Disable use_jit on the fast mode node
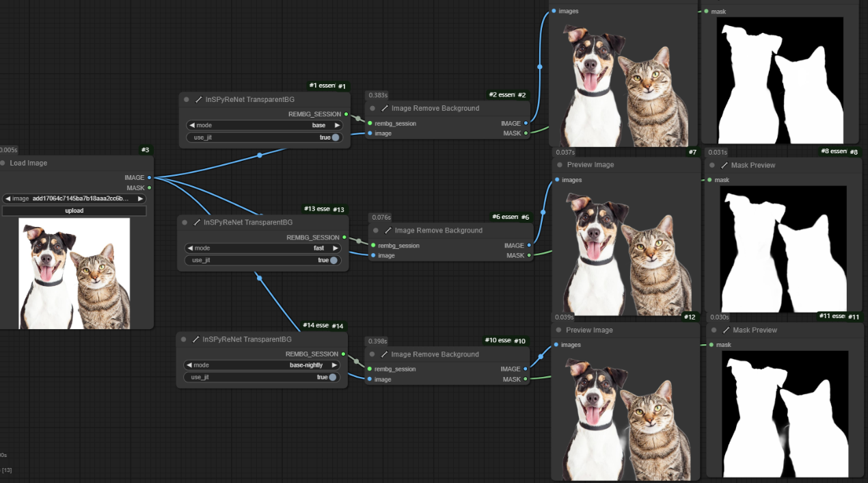Screen dimensions: 868x483 click(x=334, y=261)
